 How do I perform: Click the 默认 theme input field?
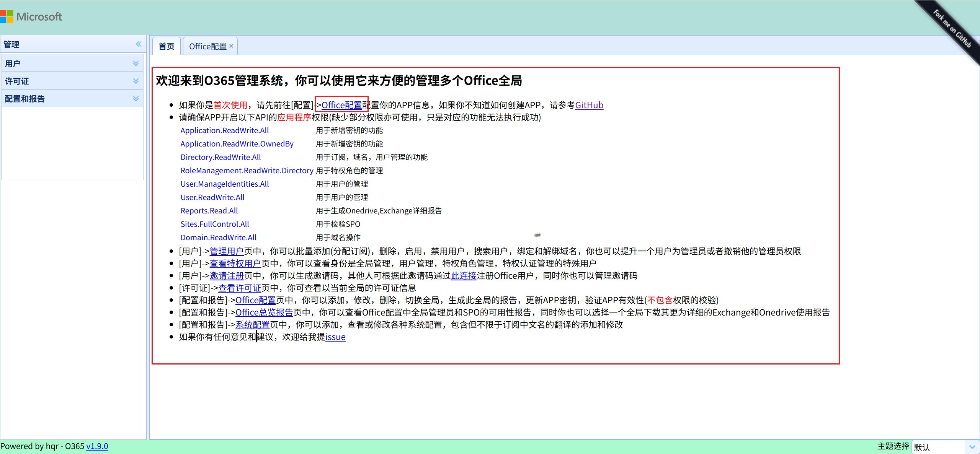[939, 447]
